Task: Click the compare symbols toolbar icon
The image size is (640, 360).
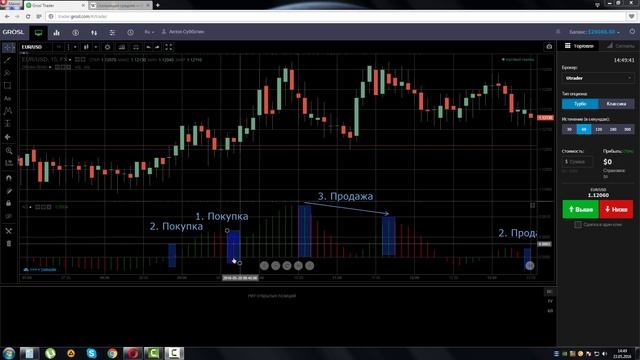Action: click(136, 47)
